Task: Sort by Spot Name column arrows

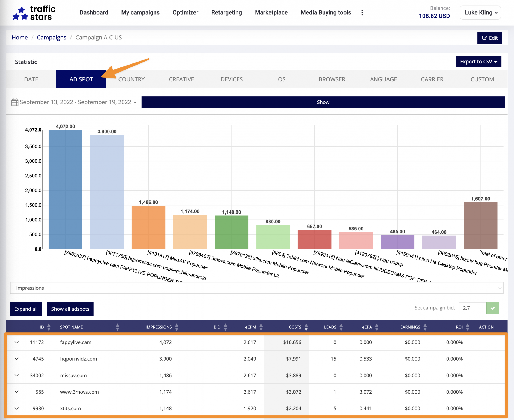Action: tap(118, 327)
